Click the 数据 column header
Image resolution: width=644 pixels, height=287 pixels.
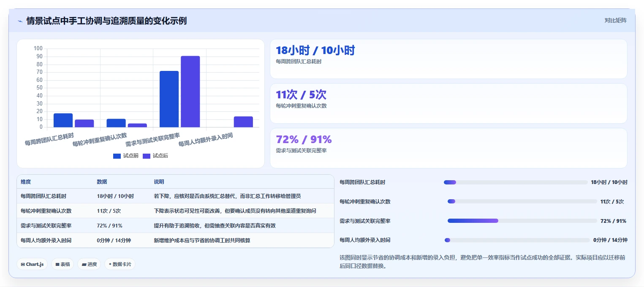[102, 182]
